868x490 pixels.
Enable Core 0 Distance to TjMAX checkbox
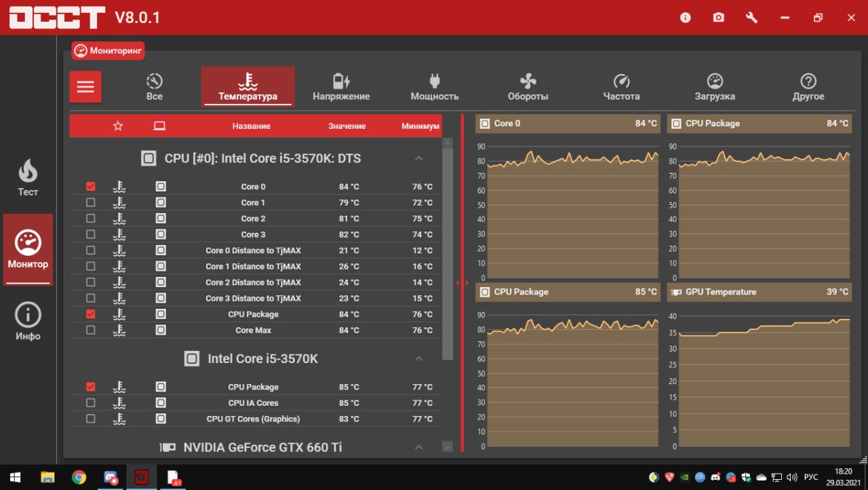pyautogui.click(x=91, y=250)
